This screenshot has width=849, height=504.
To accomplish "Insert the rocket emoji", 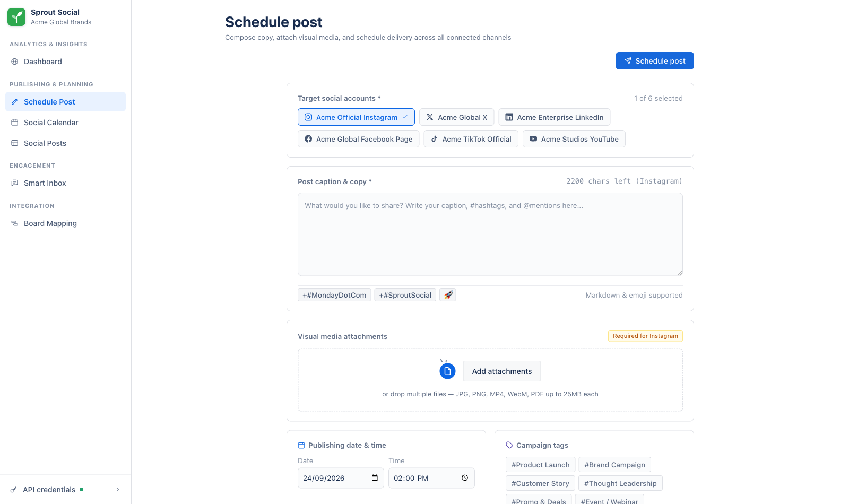I will pos(448,295).
